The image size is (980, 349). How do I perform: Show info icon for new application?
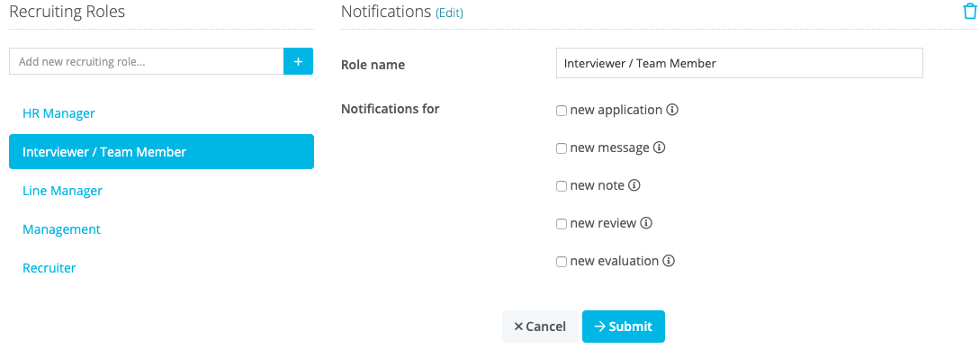672,110
